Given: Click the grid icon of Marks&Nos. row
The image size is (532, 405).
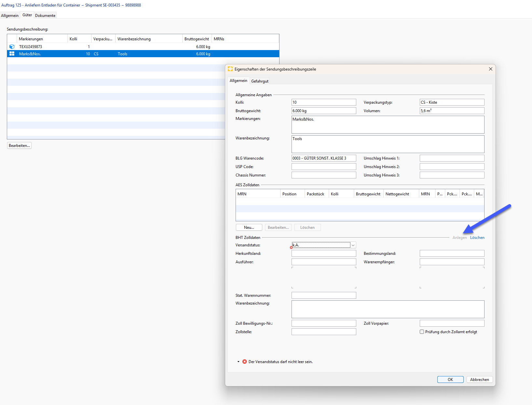Looking at the screenshot, I should tap(12, 54).
